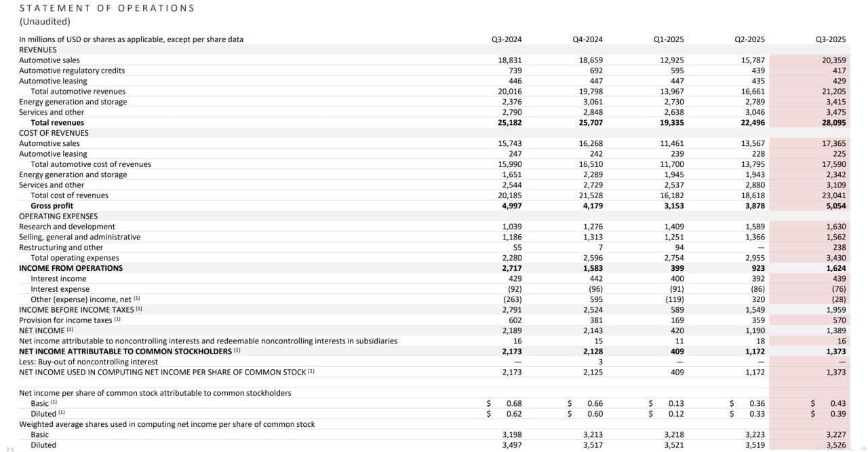Select the 'Provision for income taxes' label
This screenshot has width=868, height=452.
point(66,320)
